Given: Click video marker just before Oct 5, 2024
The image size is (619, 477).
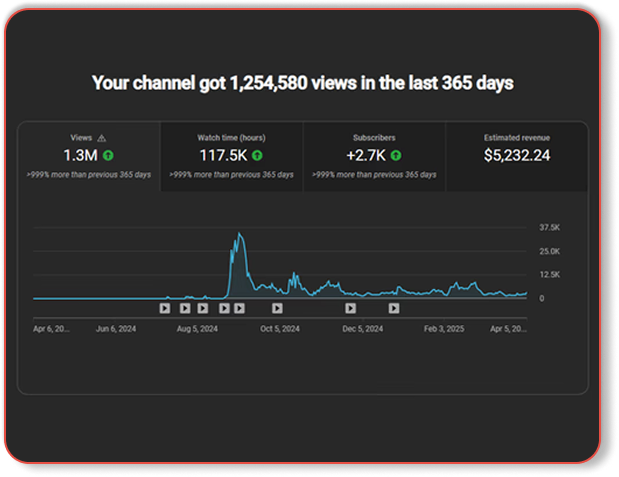Looking at the screenshot, I should pos(277,308).
